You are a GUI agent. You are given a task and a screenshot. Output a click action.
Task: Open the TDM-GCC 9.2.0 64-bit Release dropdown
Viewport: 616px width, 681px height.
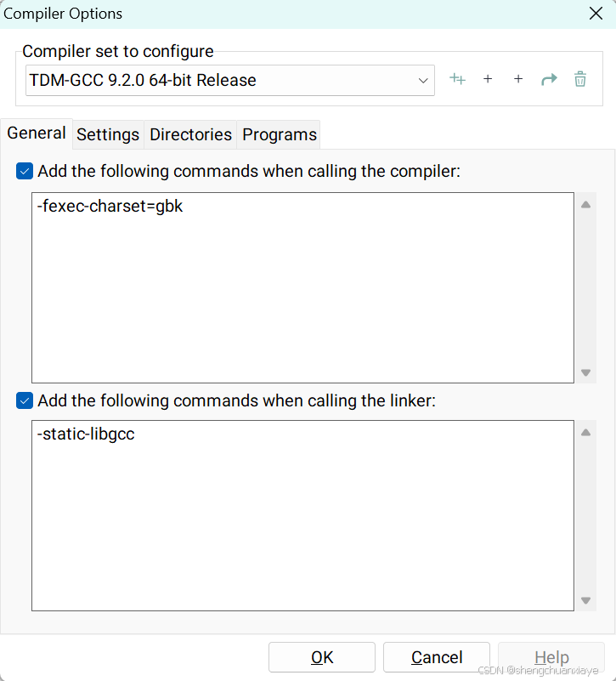(x=230, y=81)
